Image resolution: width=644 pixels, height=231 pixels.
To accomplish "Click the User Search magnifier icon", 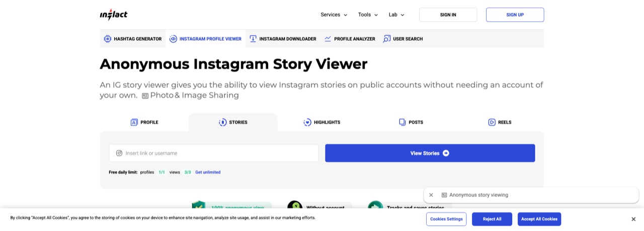I will pos(387,39).
